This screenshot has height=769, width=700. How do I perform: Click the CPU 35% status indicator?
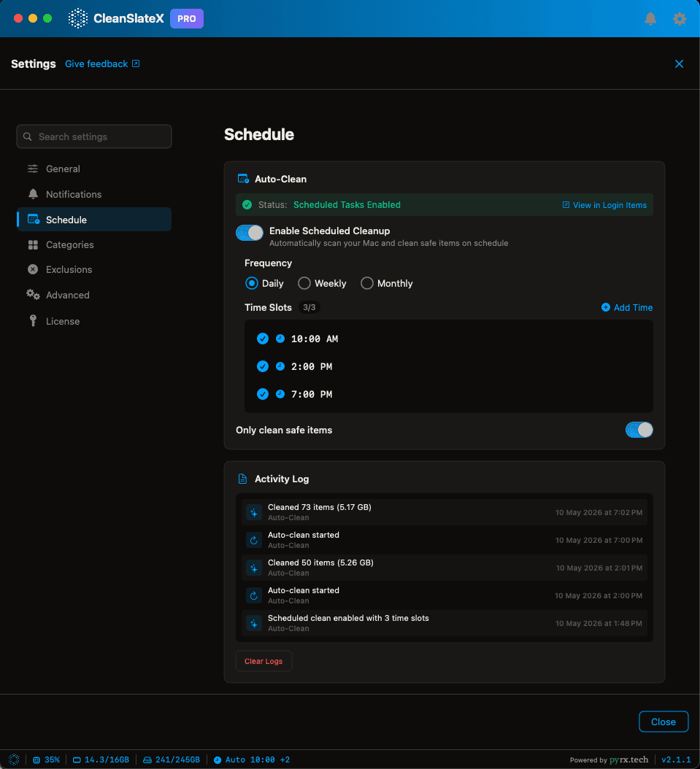coord(46,760)
